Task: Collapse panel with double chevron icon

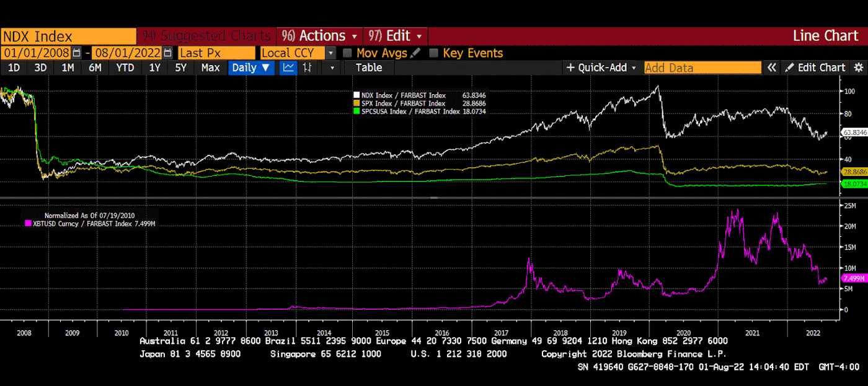Action: (772, 68)
